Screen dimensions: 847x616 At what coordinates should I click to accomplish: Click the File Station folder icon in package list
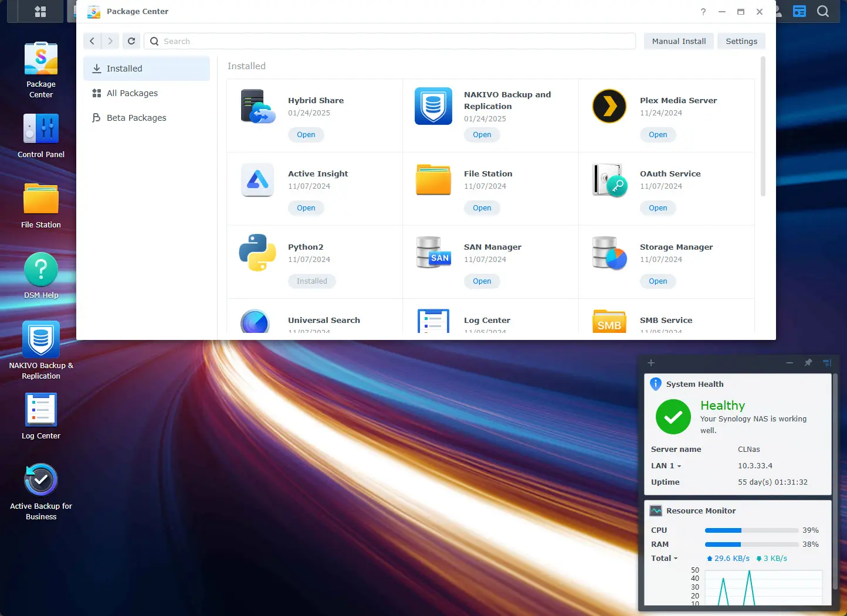433,179
